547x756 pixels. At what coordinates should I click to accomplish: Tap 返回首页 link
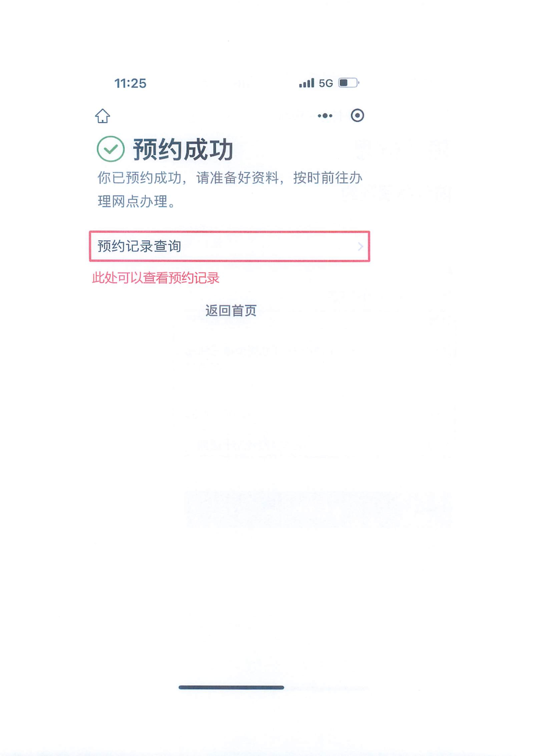tap(231, 311)
